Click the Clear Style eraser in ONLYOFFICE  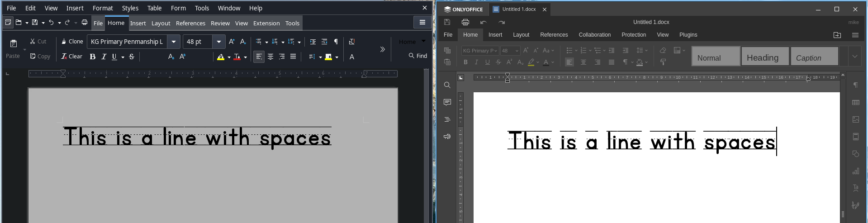[x=663, y=50]
